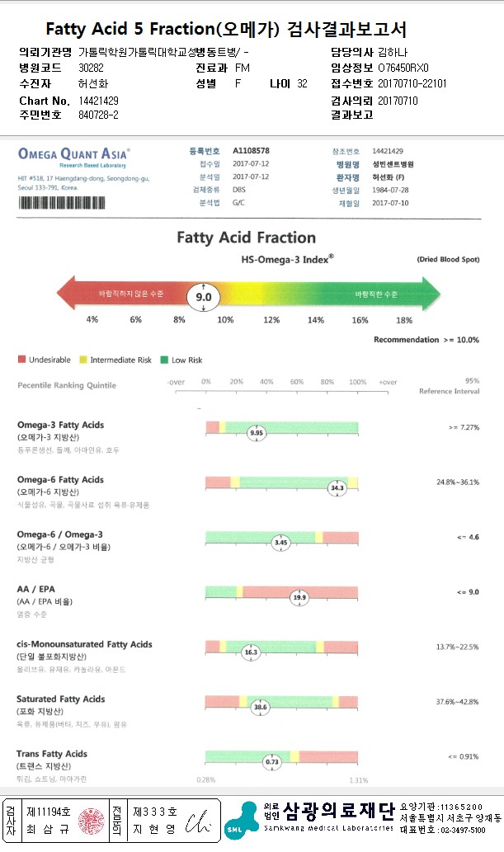Click the green Low Risk legend swatch
This screenshot has height=852, width=504.
(x=165, y=360)
